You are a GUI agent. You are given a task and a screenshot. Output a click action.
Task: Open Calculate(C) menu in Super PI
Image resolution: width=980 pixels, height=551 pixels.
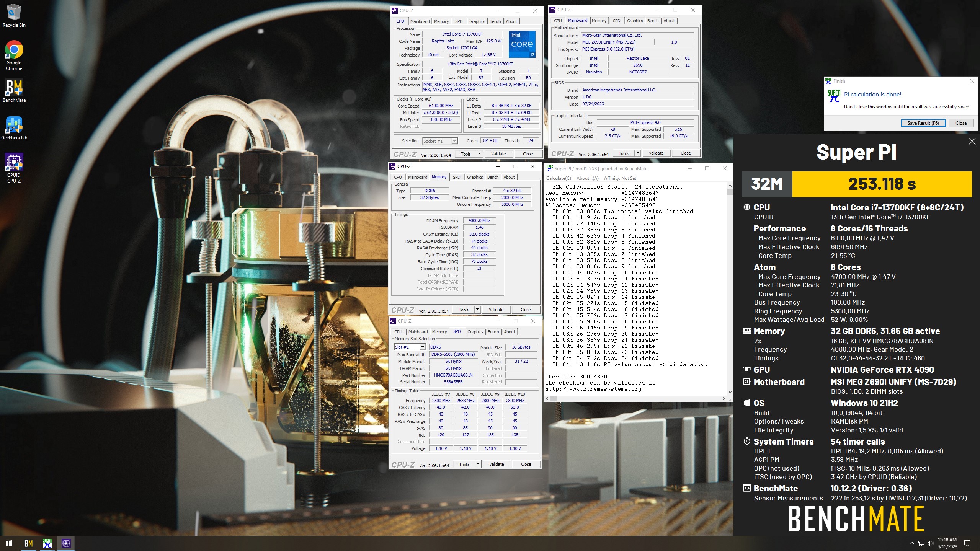[558, 178]
